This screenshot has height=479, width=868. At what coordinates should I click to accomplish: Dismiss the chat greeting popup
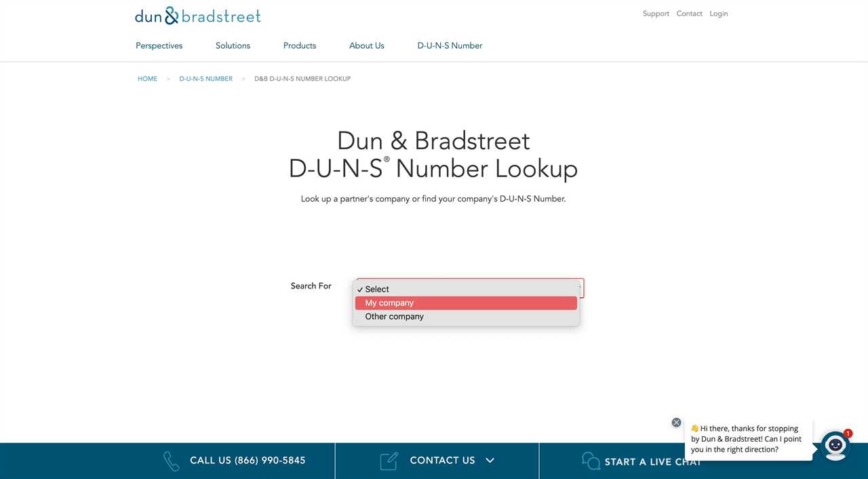pos(676,422)
